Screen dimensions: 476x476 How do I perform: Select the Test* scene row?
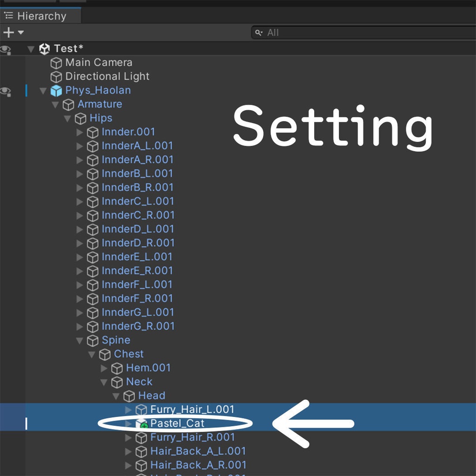click(x=238, y=48)
